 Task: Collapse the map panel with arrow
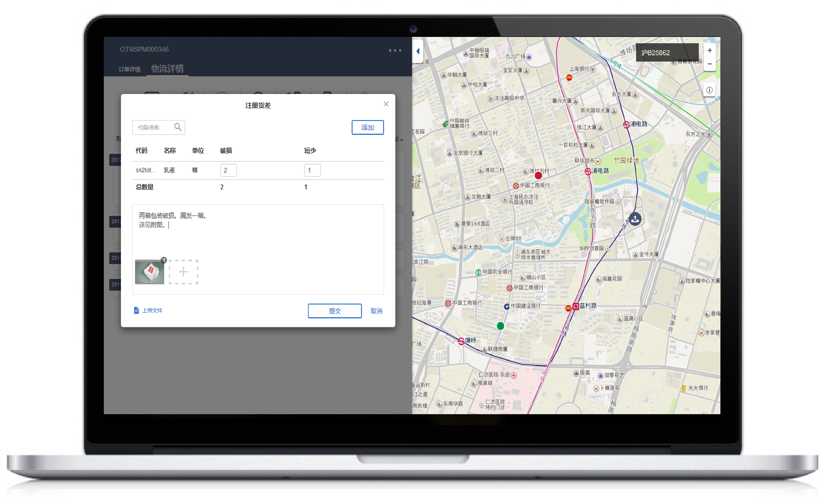pyautogui.click(x=418, y=51)
